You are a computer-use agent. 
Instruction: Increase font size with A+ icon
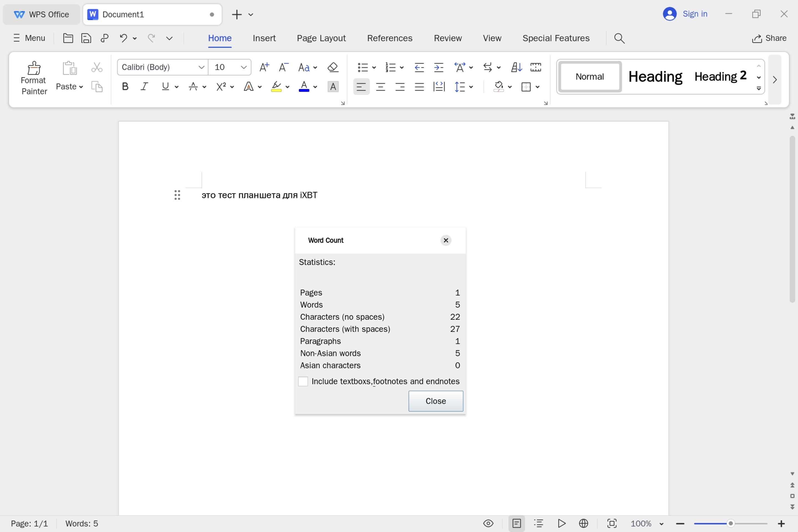pos(264,67)
